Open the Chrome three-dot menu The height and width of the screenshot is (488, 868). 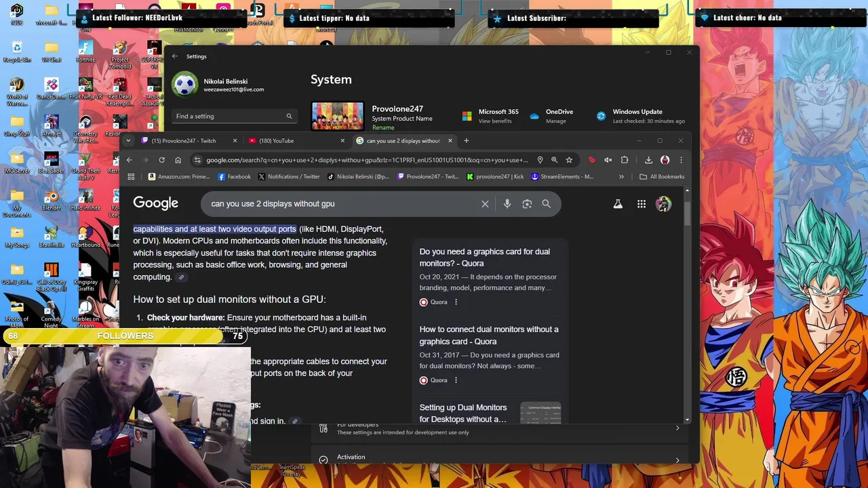coord(681,160)
